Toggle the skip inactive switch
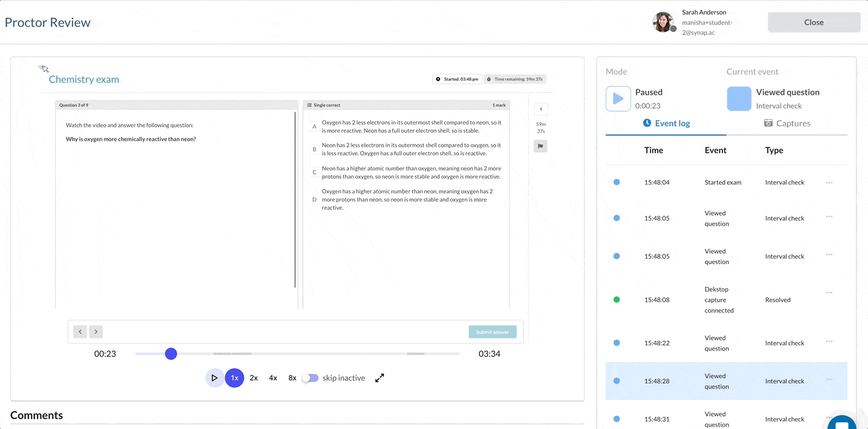The image size is (868, 429). pyautogui.click(x=310, y=378)
